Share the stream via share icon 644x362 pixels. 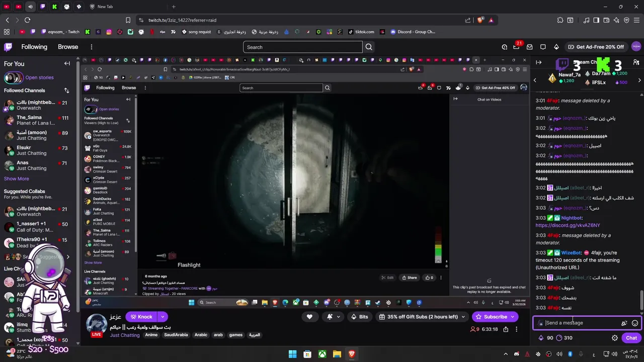click(506, 329)
